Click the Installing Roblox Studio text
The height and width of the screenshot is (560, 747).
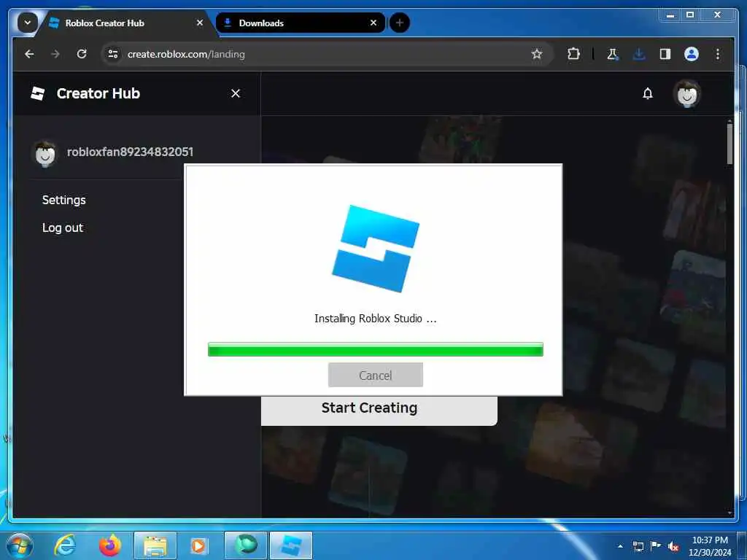coord(376,319)
